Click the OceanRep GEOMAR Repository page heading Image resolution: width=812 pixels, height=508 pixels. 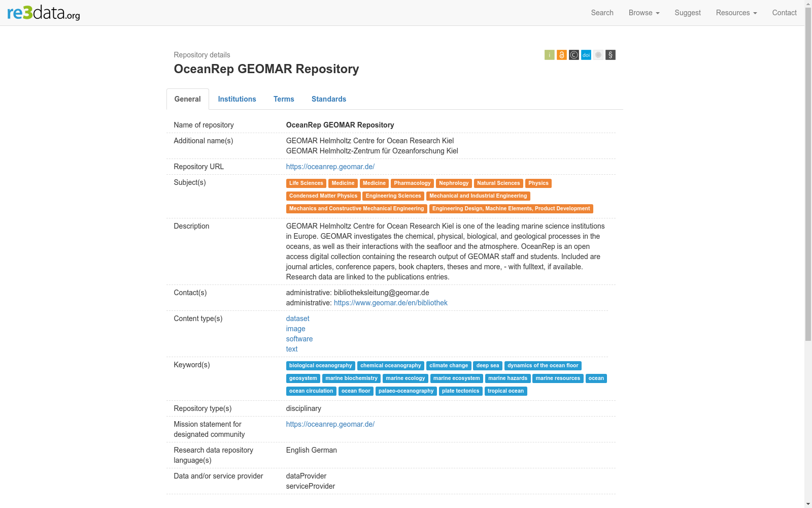[x=266, y=69]
